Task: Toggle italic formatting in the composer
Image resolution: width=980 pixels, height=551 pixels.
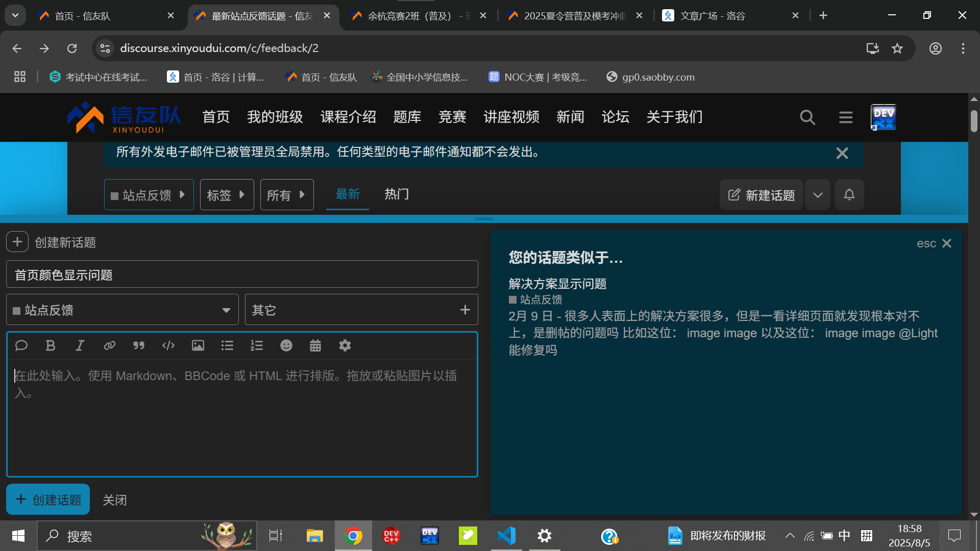Action: (80, 345)
